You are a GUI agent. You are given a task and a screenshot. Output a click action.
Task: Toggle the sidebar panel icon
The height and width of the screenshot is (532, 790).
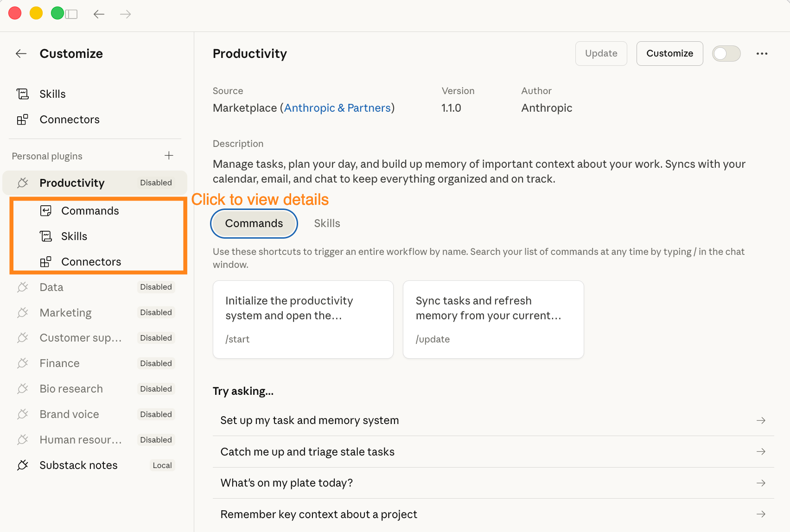pyautogui.click(x=71, y=14)
